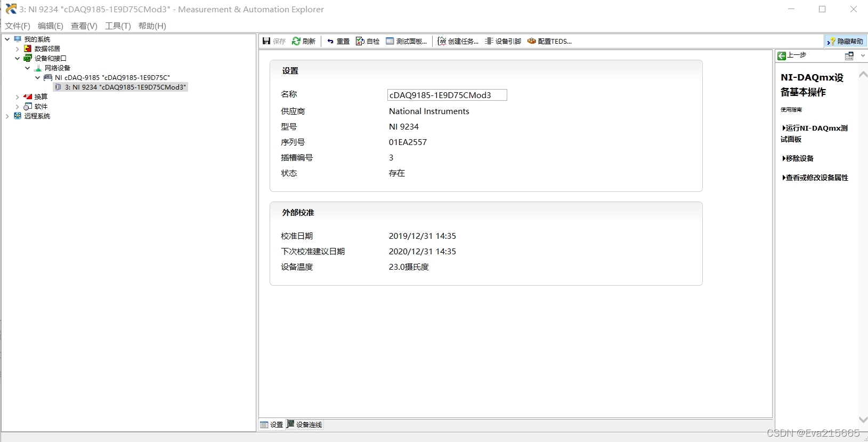Click the help panel scroll up arrow
The width and height of the screenshot is (868, 442).
[863, 76]
